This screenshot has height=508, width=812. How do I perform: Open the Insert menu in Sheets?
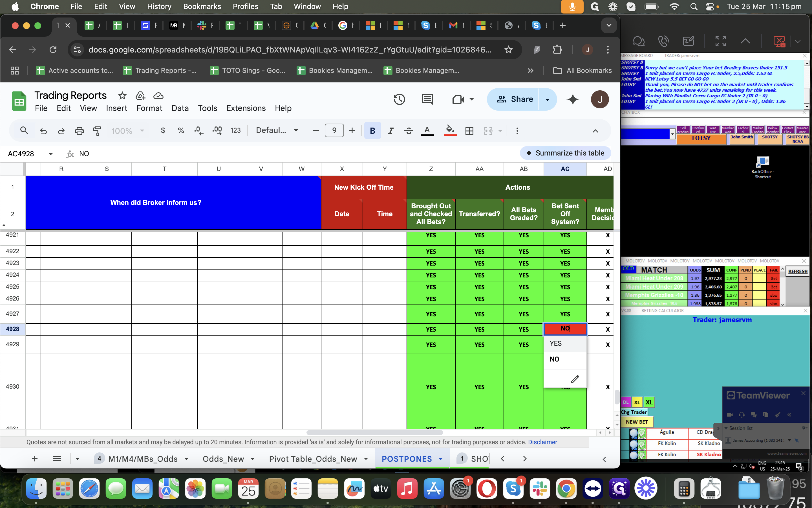116,108
